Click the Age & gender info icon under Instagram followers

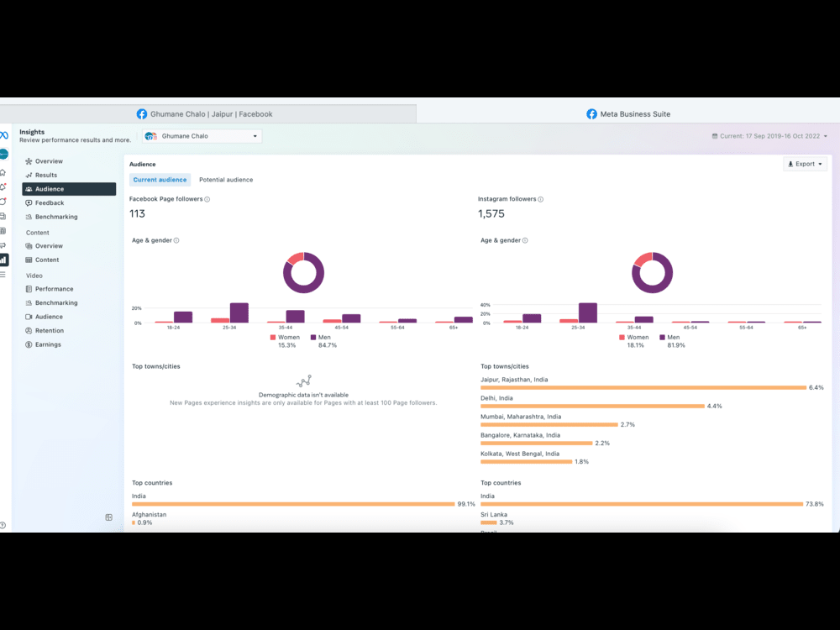tap(525, 240)
